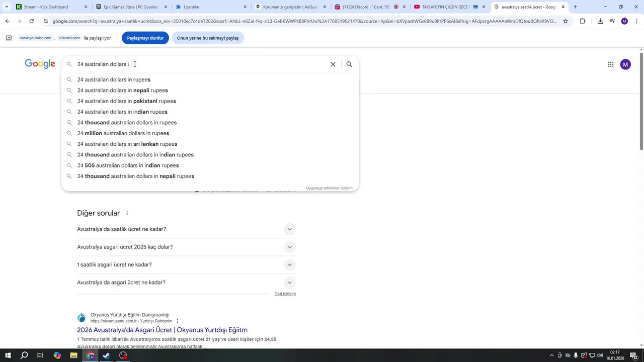The height and width of the screenshot is (362, 644).
Task: Open more options next to Diğer sorular
Action: [x=127, y=213]
